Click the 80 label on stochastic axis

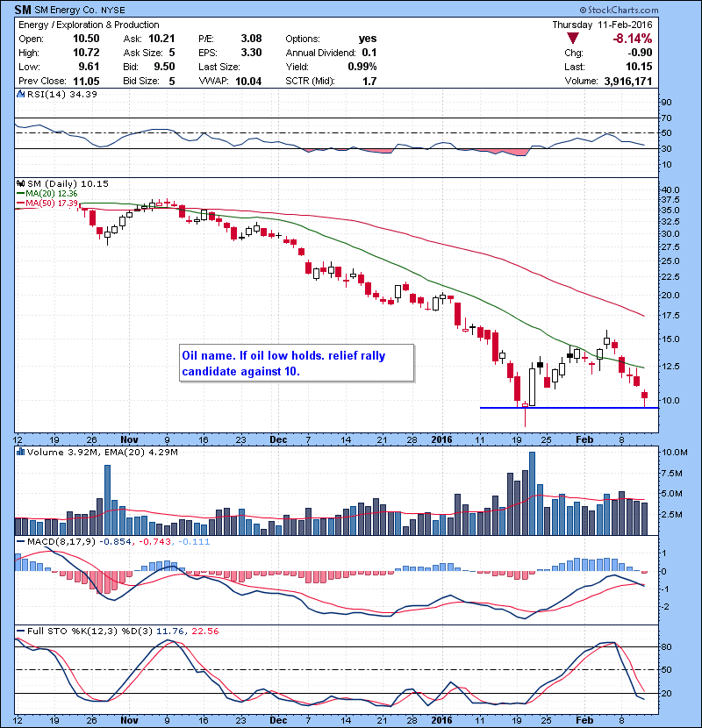[667, 646]
